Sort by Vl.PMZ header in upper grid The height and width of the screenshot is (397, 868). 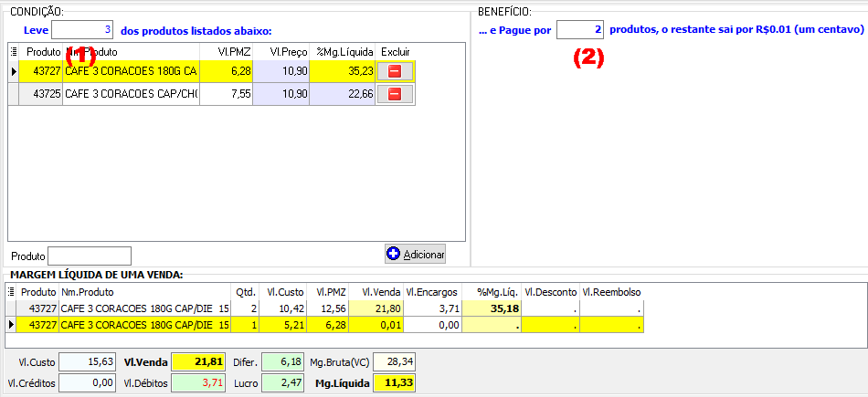coord(226,51)
